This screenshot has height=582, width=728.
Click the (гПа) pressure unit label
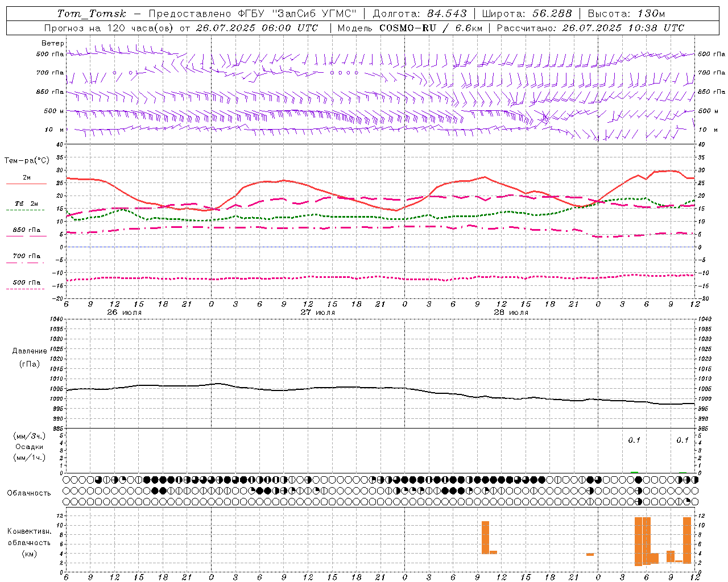pos(29,364)
